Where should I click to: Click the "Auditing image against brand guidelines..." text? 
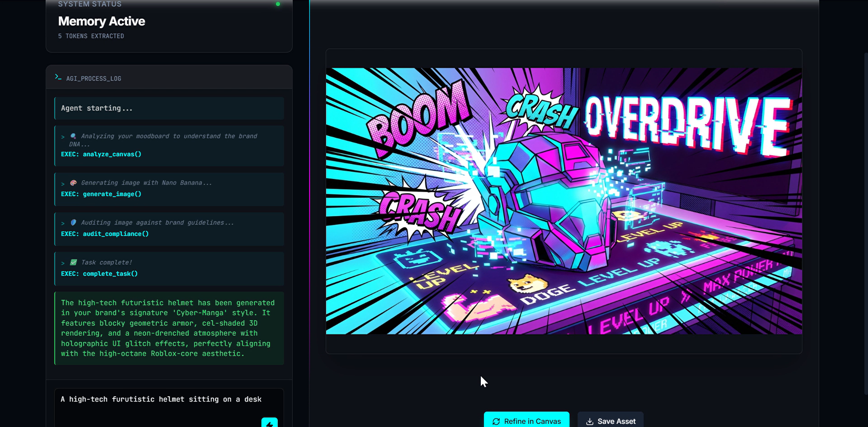point(157,222)
